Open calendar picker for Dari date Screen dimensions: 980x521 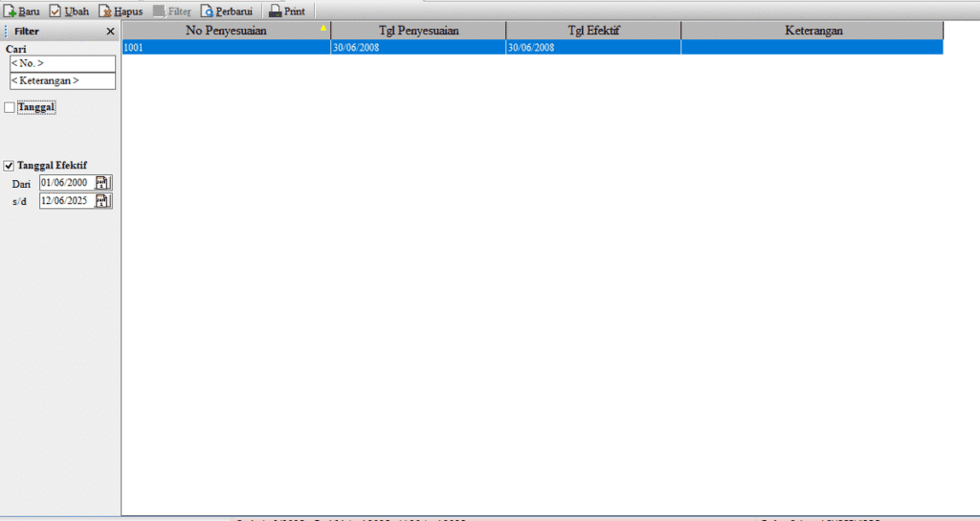(x=102, y=182)
